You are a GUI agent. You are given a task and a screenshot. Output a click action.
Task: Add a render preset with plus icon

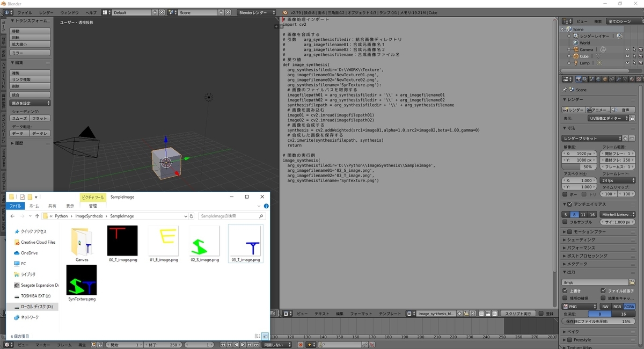(626, 139)
